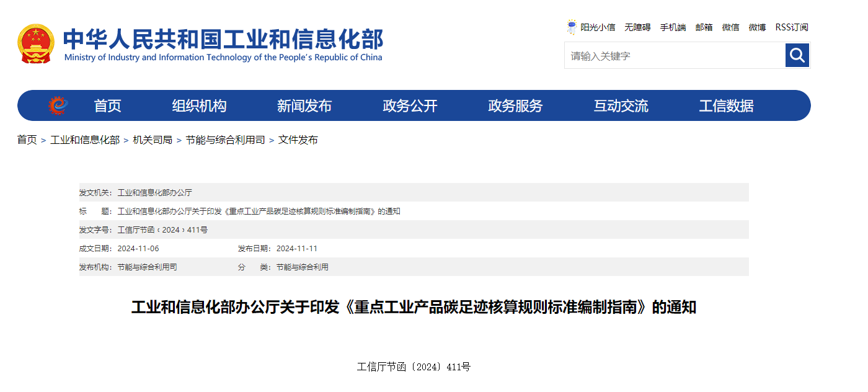Open the 组织机构 menu item

(199, 106)
